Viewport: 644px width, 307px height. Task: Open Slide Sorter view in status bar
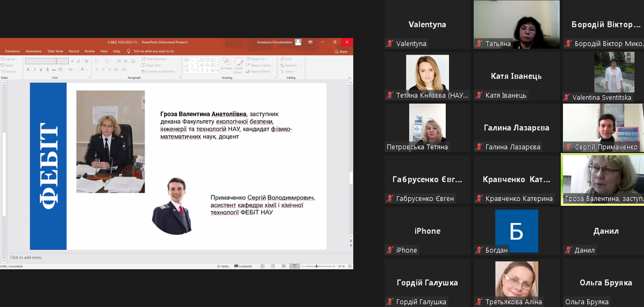pyautogui.click(x=273, y=266)
